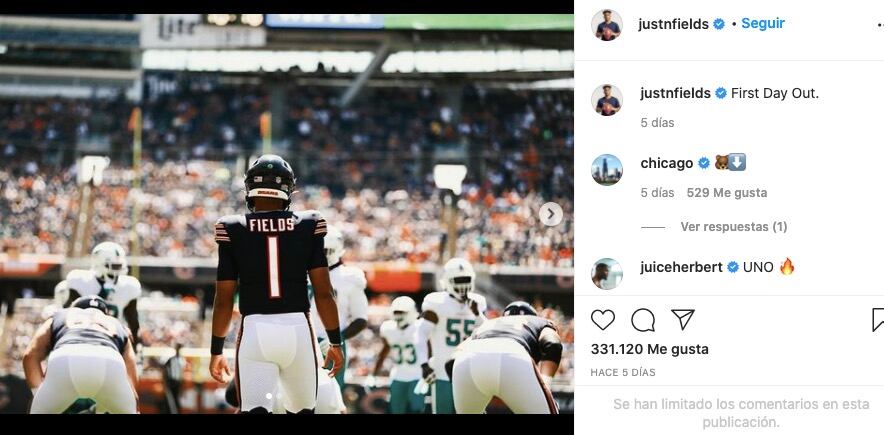Open the juiceherbert username link

click(x=681, y=267)
